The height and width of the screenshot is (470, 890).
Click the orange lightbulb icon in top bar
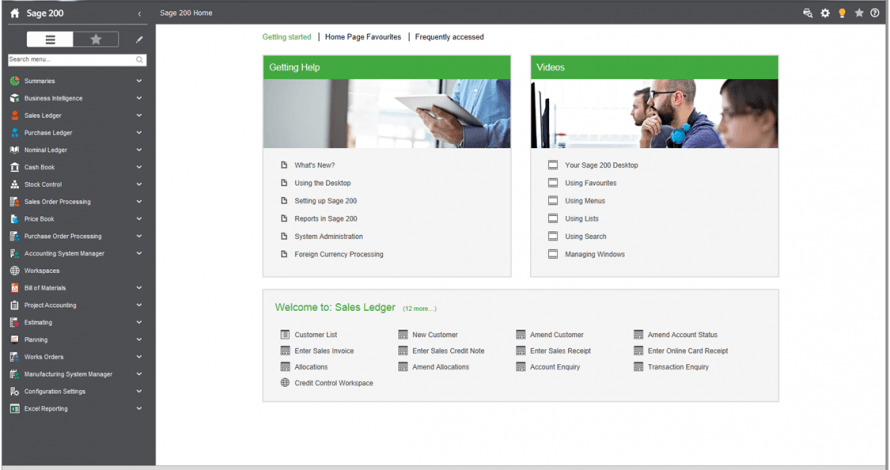842,13
